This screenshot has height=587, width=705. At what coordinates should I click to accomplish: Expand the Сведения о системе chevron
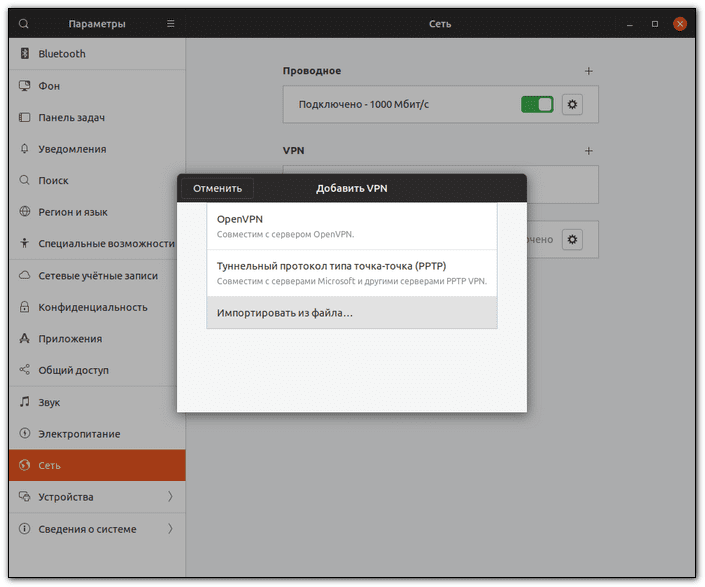[170, 529]
